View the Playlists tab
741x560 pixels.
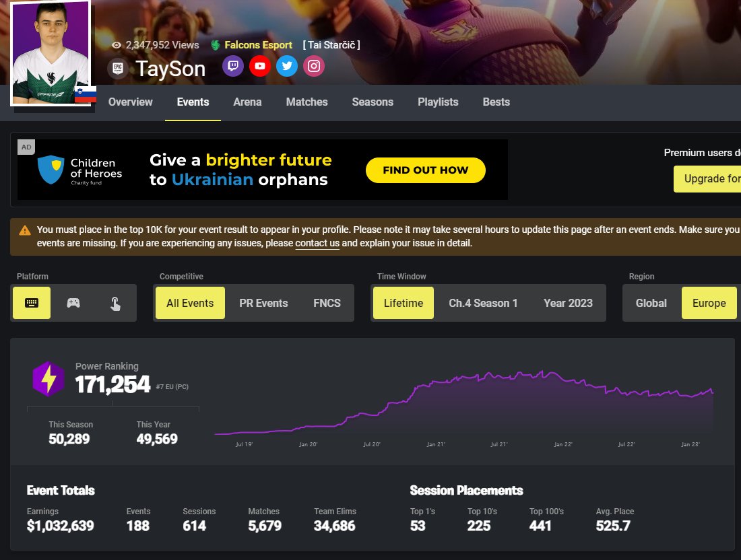(438, 102)
